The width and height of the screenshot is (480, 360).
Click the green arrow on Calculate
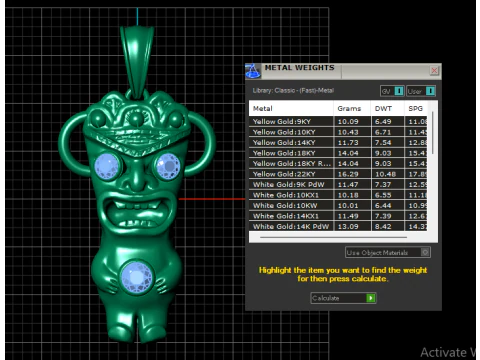click(371, 298)
